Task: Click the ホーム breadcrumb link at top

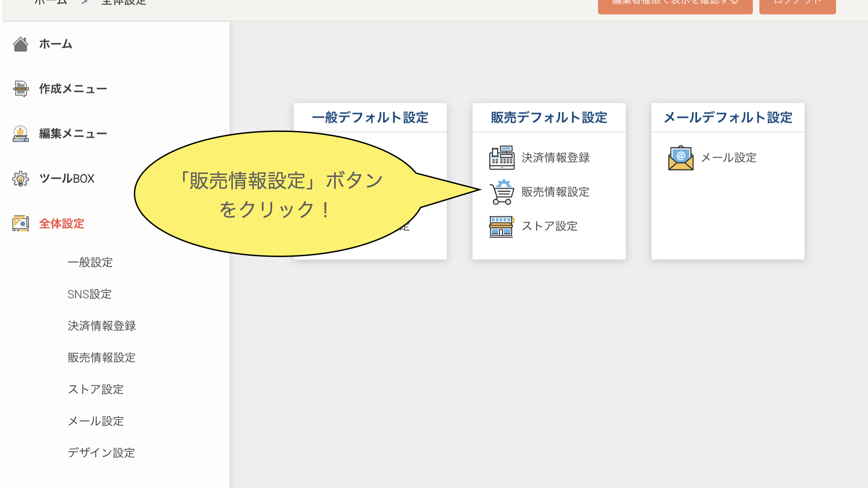Action: [51, 3]
